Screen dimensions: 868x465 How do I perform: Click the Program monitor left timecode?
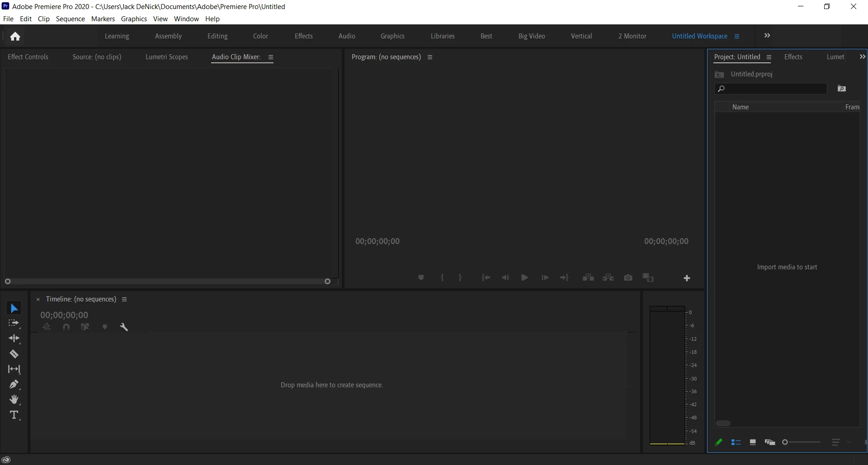tap(377, 241)
